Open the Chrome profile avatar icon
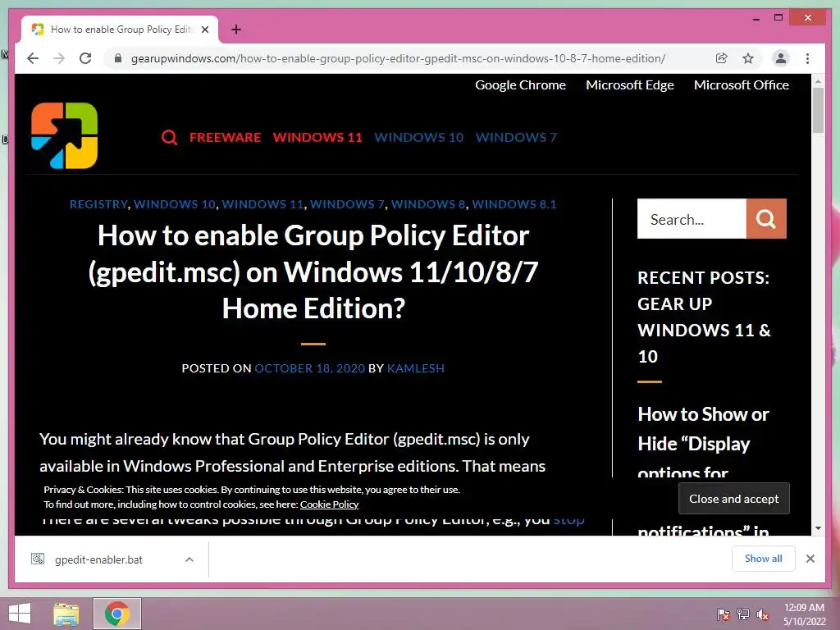The width and height of the screenshot is (840, 630). pos(781,58)
